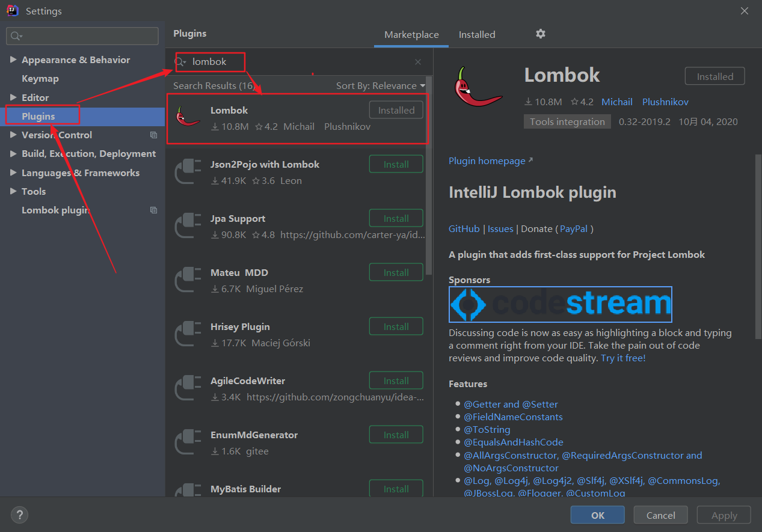Screen dimensions: 762x532
Task: Click the Cancel button
Action: (660, 515)
